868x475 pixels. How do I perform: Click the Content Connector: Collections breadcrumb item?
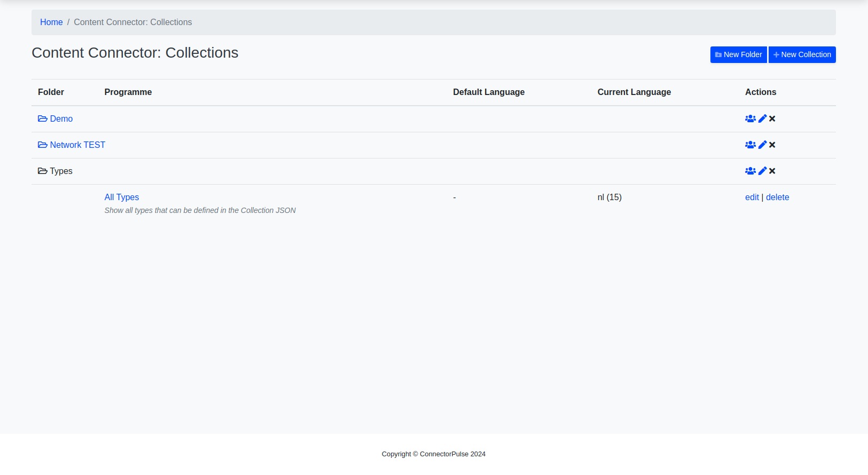coord(133,22)
